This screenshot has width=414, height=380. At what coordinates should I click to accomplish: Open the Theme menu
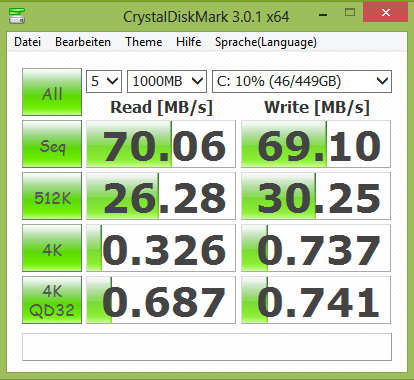click(144, 42)
